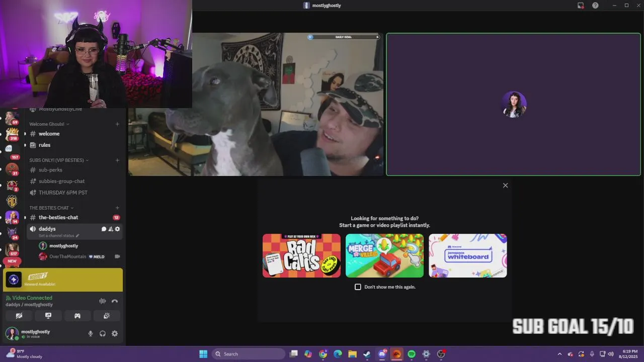Launch the Merge Villes activity

coord(384,255)
